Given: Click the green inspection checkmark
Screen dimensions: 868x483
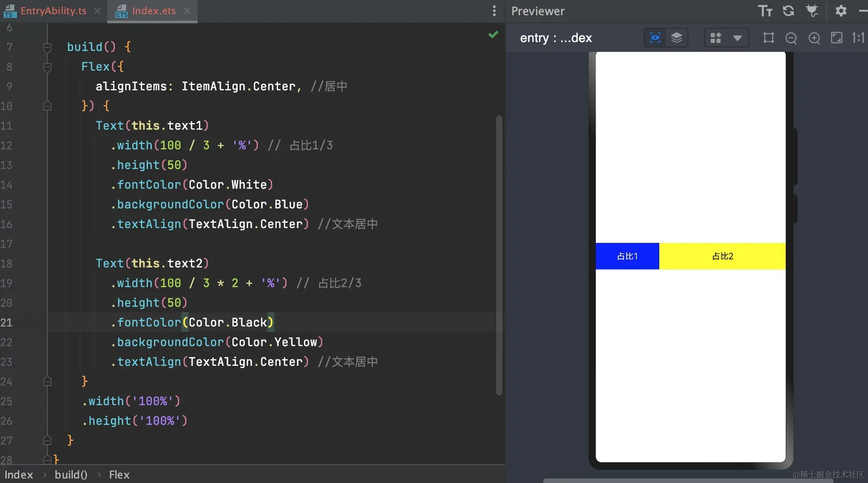Looking at the screenshot, I should pos(493,34).
